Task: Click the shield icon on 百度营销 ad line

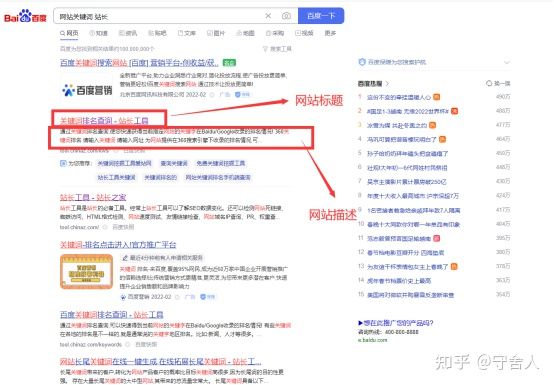Action: [x=238, y=95]
